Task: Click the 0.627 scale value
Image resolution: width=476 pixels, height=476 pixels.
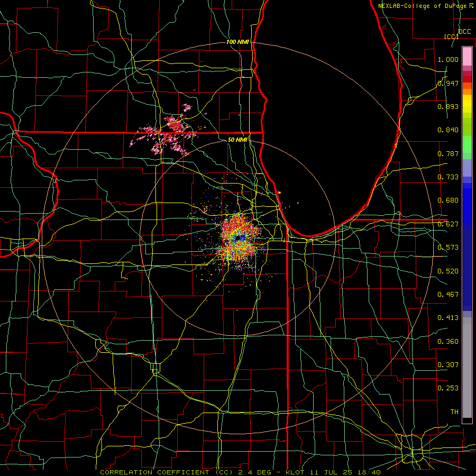Action: coord(448,224)
